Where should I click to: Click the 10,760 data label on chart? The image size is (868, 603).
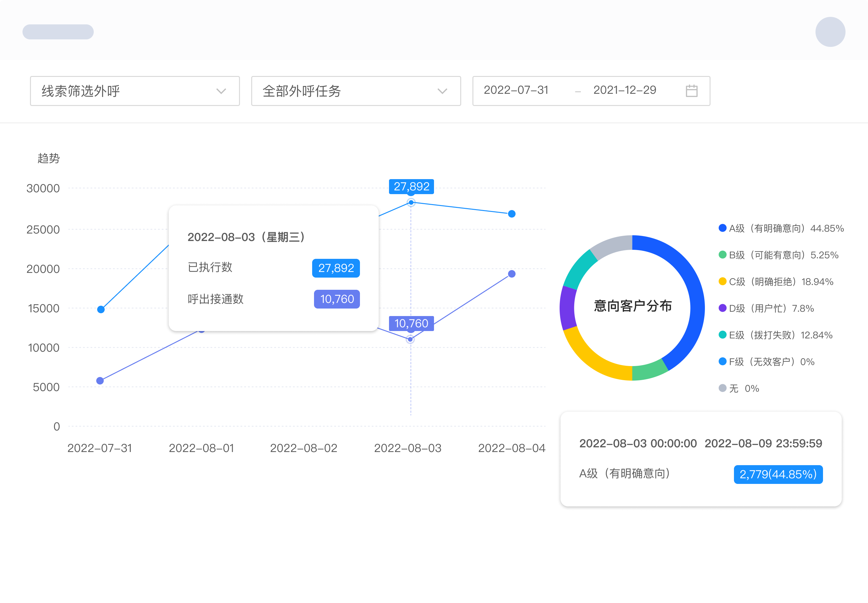[411, 324]
